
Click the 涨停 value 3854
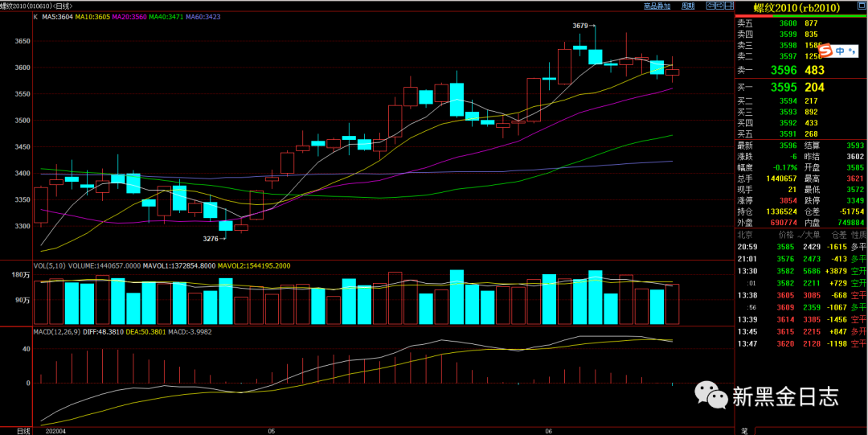788,200
